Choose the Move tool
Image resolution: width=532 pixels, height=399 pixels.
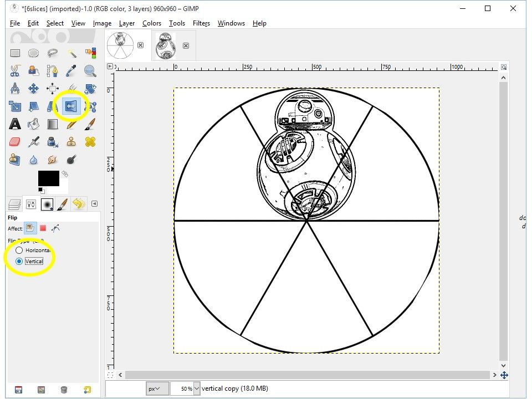pyautogui.click(x=33, y=89)
